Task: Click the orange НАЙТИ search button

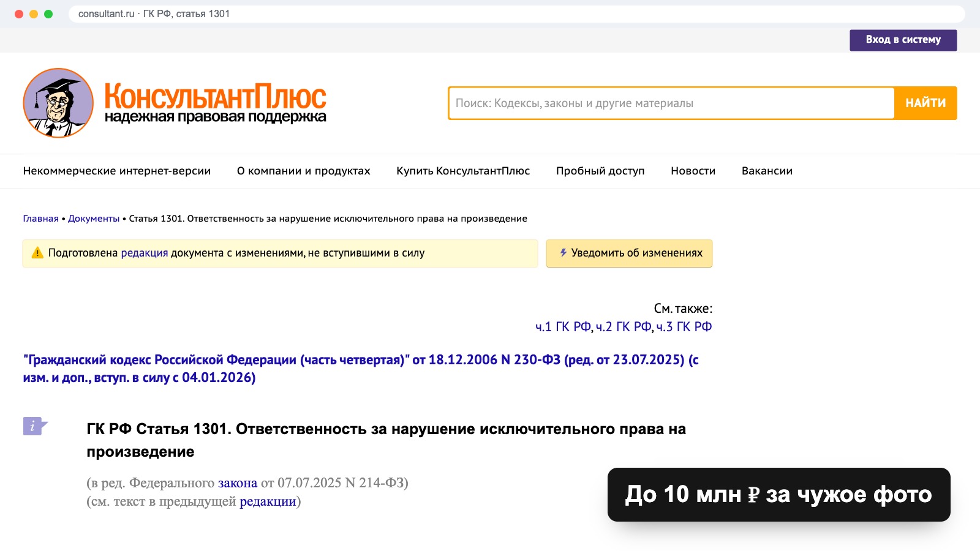Action: click(925, 103)
